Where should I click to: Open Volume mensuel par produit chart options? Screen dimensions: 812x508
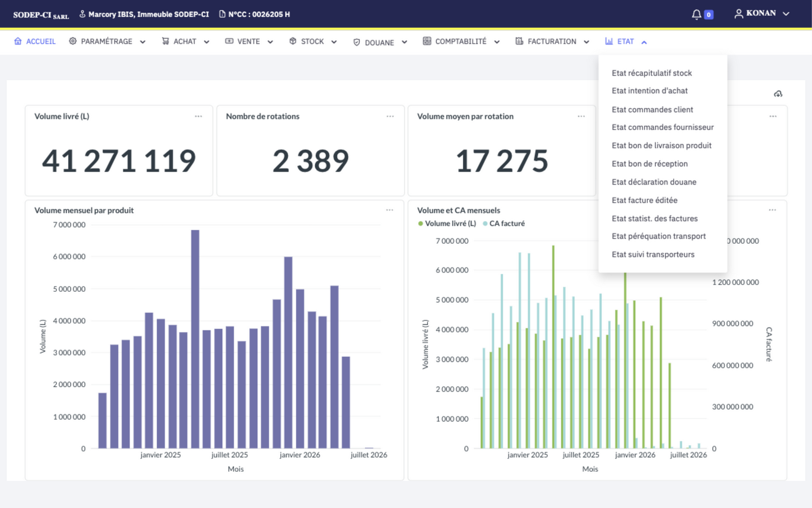390,210
